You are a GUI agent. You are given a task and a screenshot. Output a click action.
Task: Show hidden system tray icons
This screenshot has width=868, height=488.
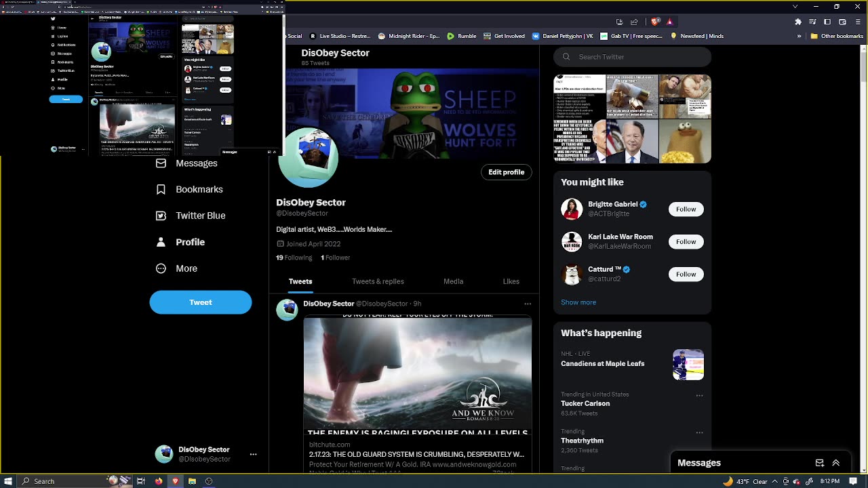[x=775, y=481]
